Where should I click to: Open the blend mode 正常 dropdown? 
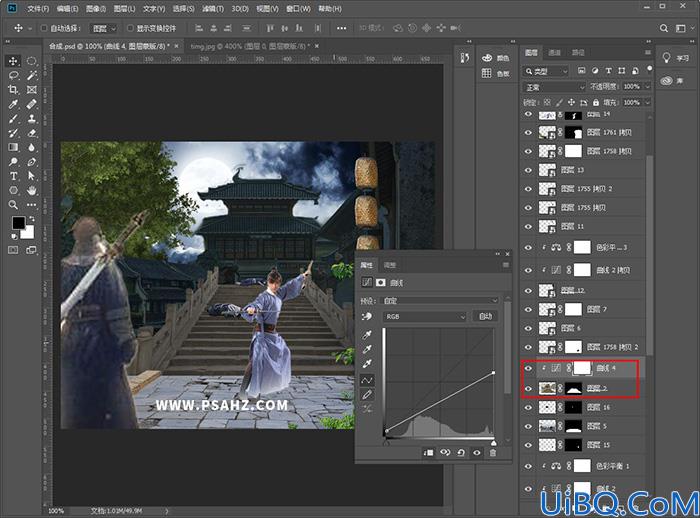coord(554,87)
